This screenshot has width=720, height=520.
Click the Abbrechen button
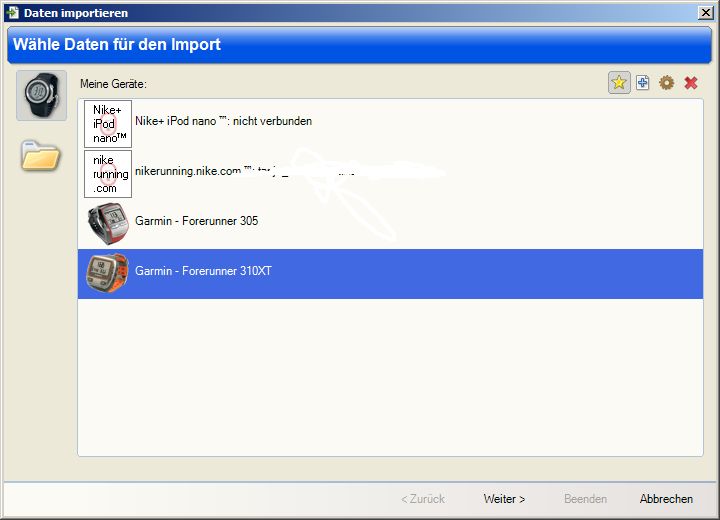666,499
